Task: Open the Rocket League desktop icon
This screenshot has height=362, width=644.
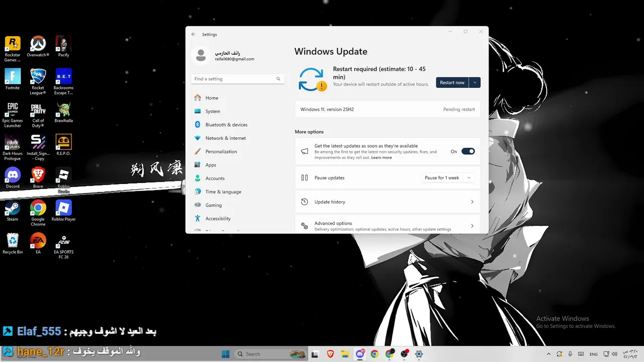Action: [38, 81]
